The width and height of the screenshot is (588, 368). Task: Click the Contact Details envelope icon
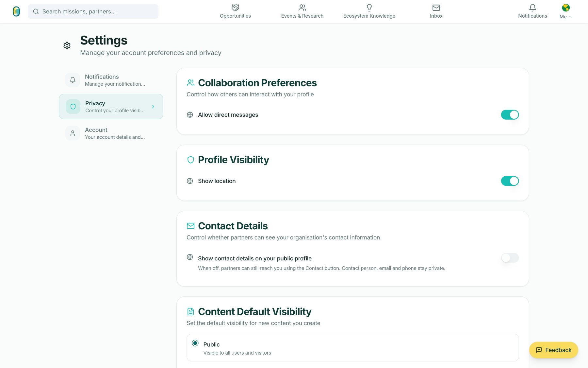pyautogui.click(x=190, y=226)
